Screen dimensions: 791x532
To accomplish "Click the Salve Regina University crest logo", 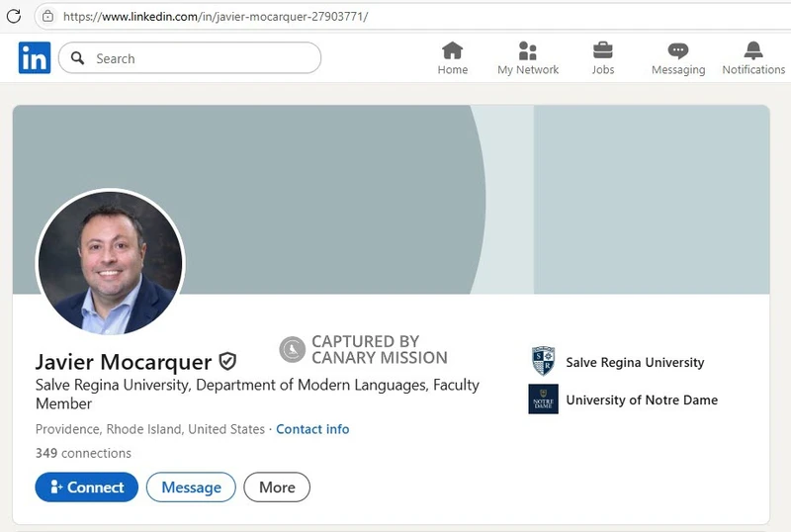I will pyautogui.click(x=543, y=362).
